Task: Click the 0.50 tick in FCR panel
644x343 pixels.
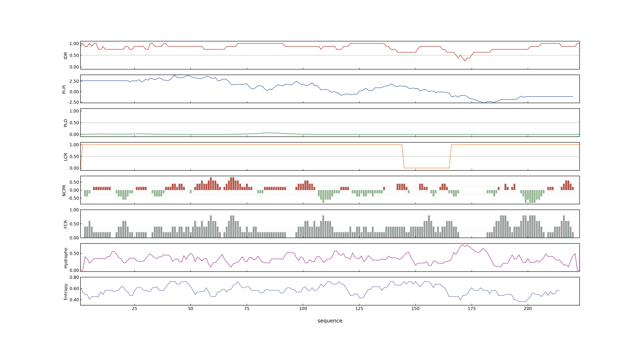Action: tap(74, 224)
